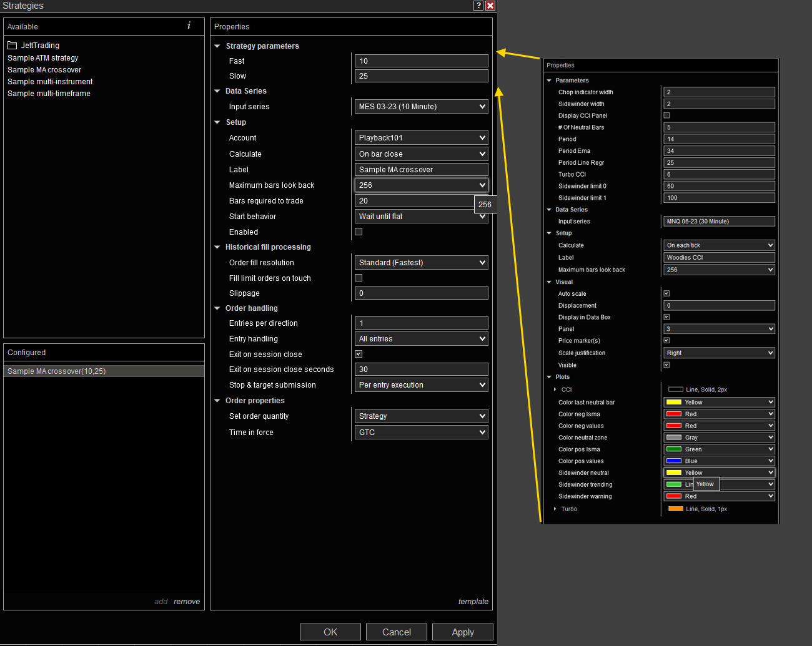Collapse the Visual section
Image resolution: width=812 pixels, height=646 pixels.
pyautogui.click(x=549, y=282)
